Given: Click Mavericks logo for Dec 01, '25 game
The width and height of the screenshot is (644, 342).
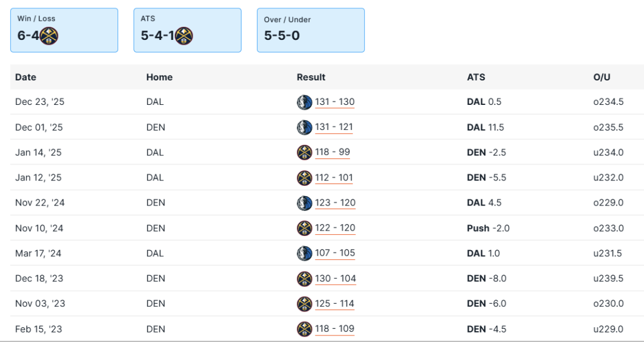Looking at the screenshot, I should (x=304, y=128).
